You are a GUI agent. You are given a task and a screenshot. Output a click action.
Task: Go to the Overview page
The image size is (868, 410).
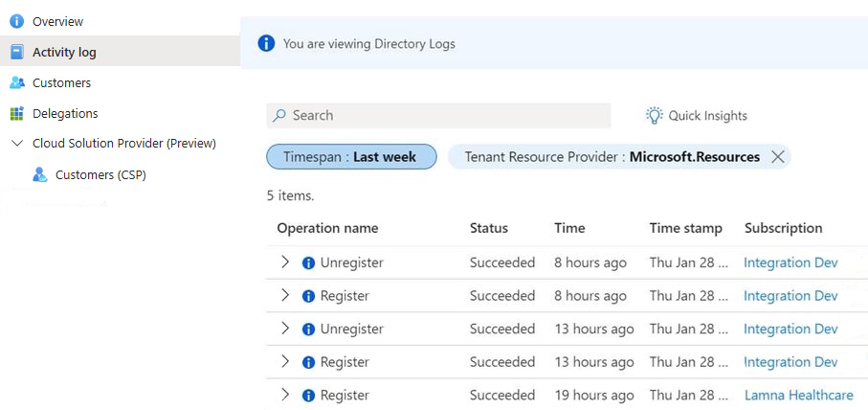tap(57, 21)
